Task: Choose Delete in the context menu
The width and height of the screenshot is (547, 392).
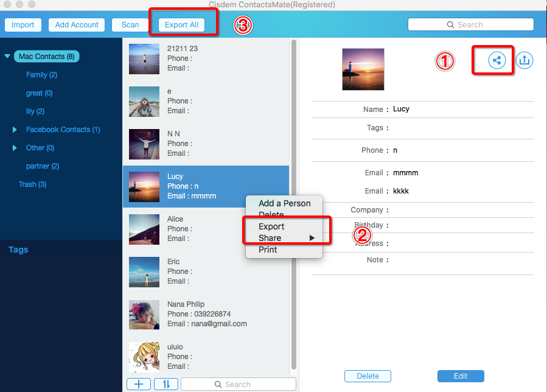Action: [x=271, y=214]
